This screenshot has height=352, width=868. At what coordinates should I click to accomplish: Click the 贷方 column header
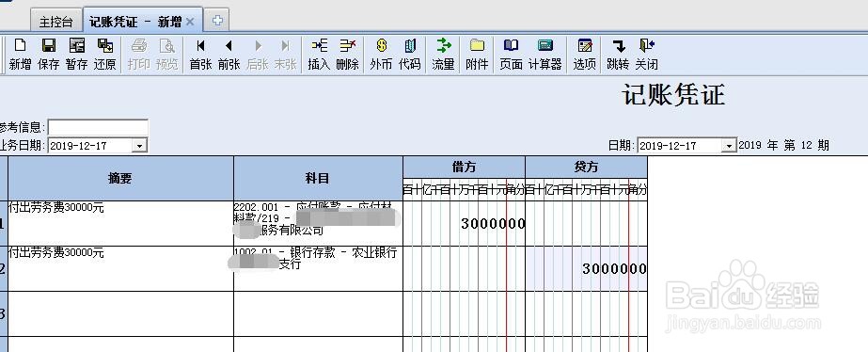click(x=586, y=167)
